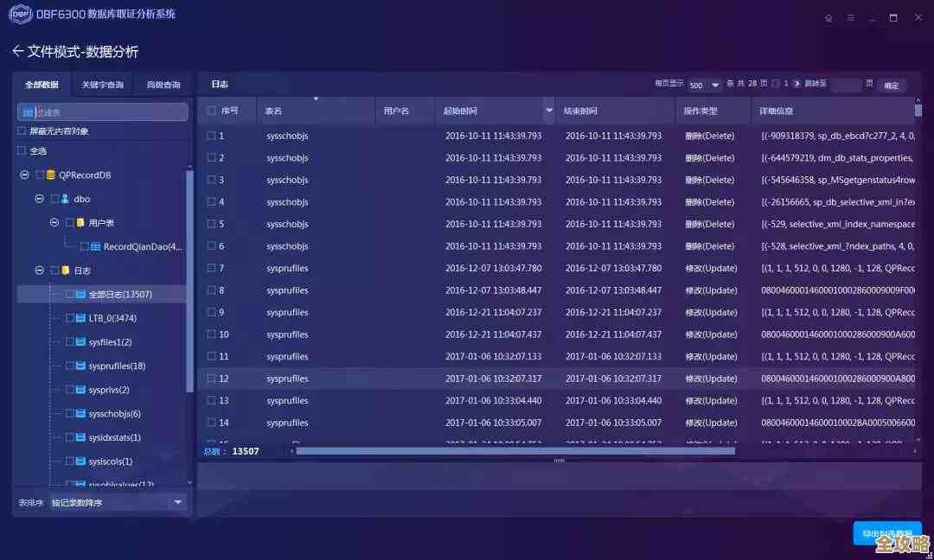Switch to the 关键字查询 tab
Image resolution: width=934 pixels, height=560 pixels.
click(102, 85)
